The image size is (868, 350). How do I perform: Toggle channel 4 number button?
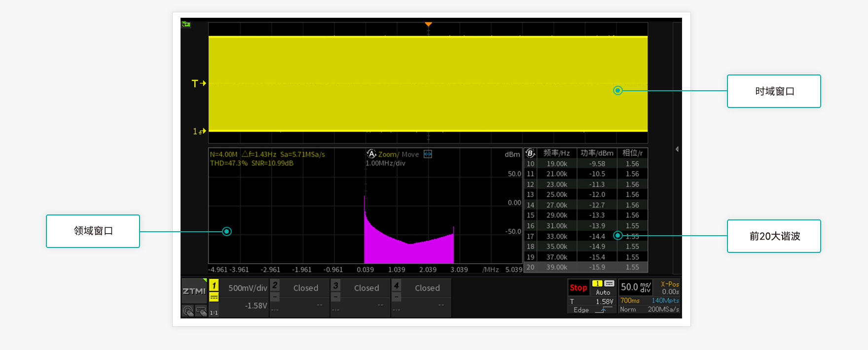pos(397,285)
